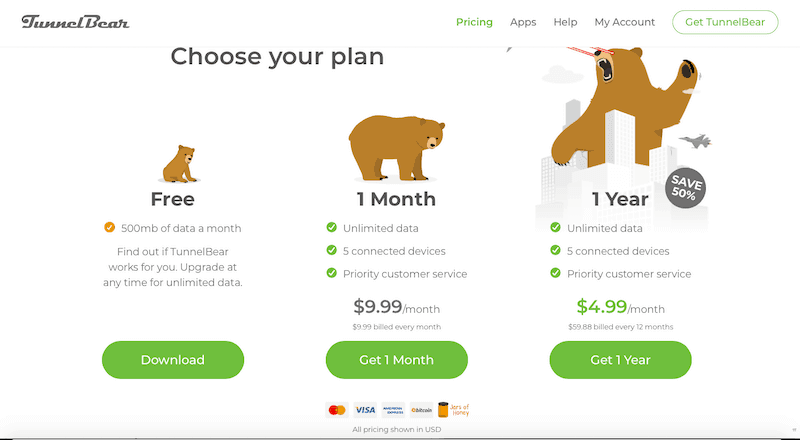
Task: Click the TunnelBear logo
Action: (x=75, y=22)
